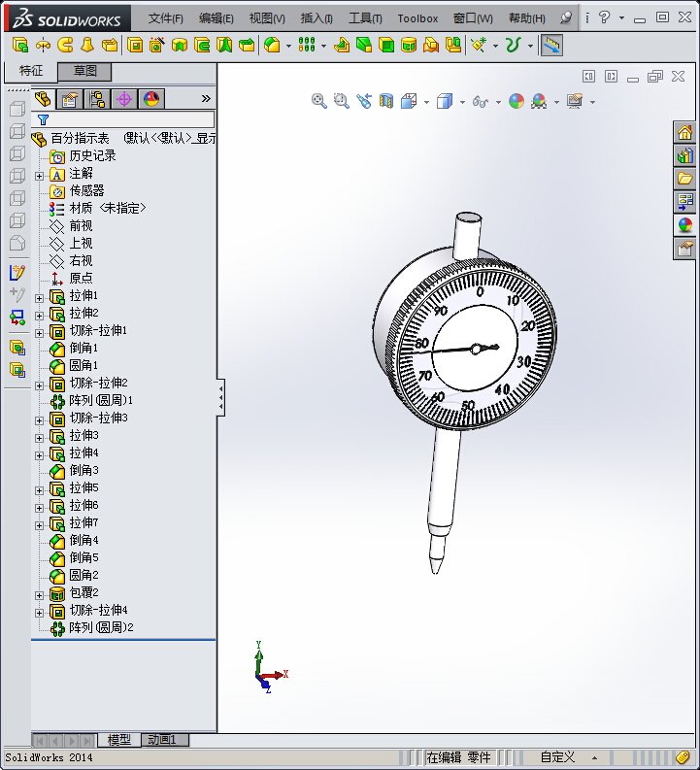Click the pushpin icon in menu bar
700x770 pixels.
coord(566,17)
